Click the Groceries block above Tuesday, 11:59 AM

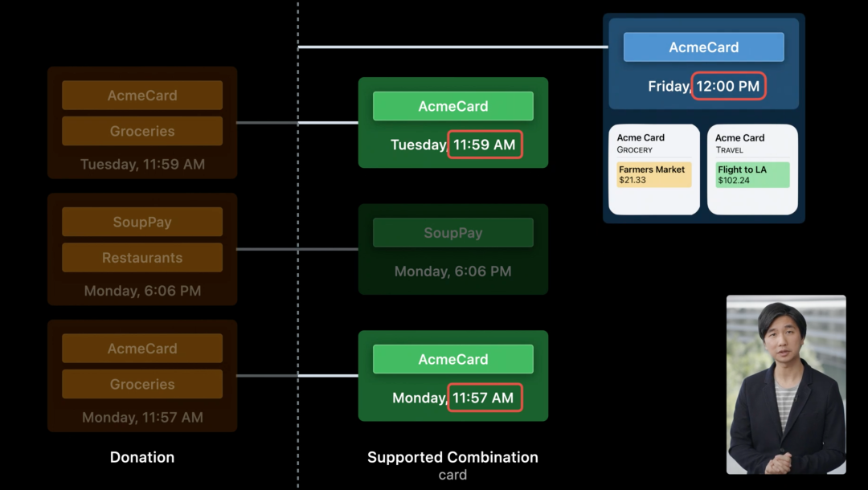142,131
